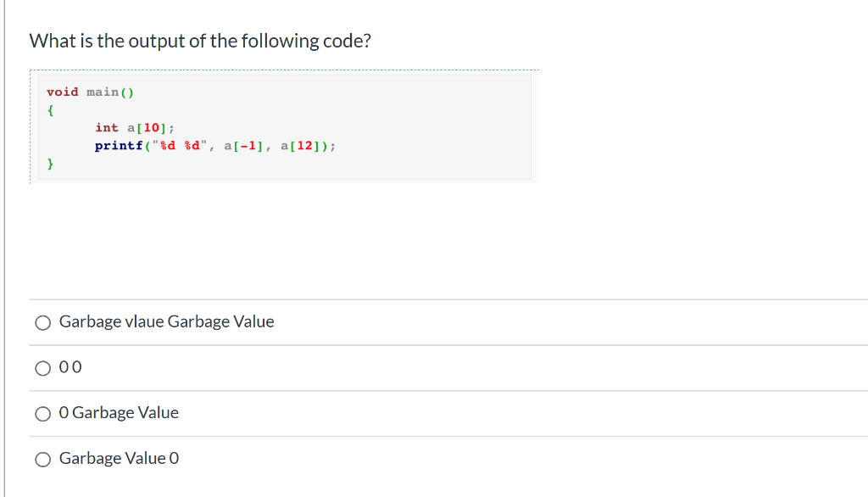Click the "Garbage Value 0" answer label

119,459
